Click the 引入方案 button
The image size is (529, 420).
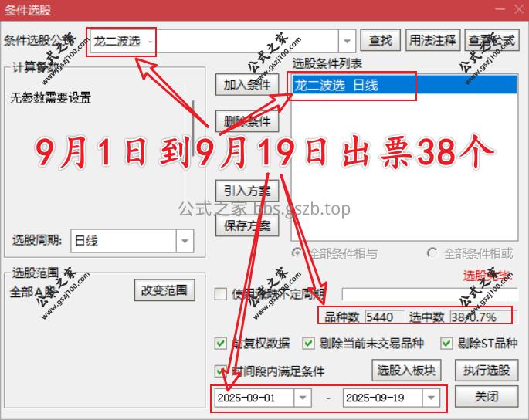247,191
